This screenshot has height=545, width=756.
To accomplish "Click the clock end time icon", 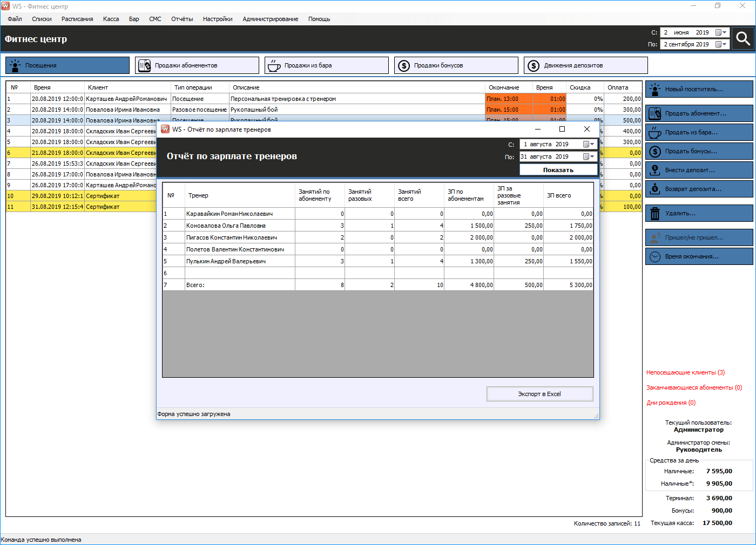I will pos(655,257).
